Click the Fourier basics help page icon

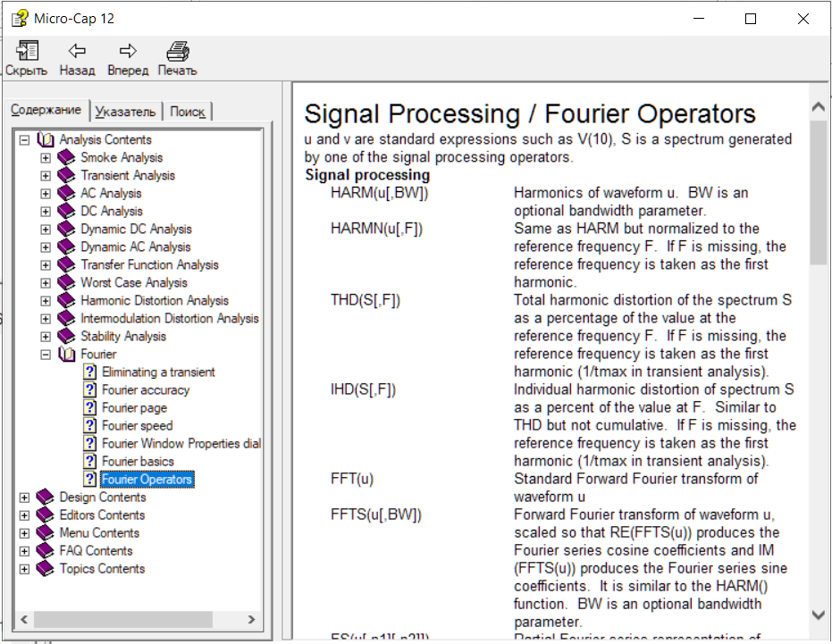(90, 462)
